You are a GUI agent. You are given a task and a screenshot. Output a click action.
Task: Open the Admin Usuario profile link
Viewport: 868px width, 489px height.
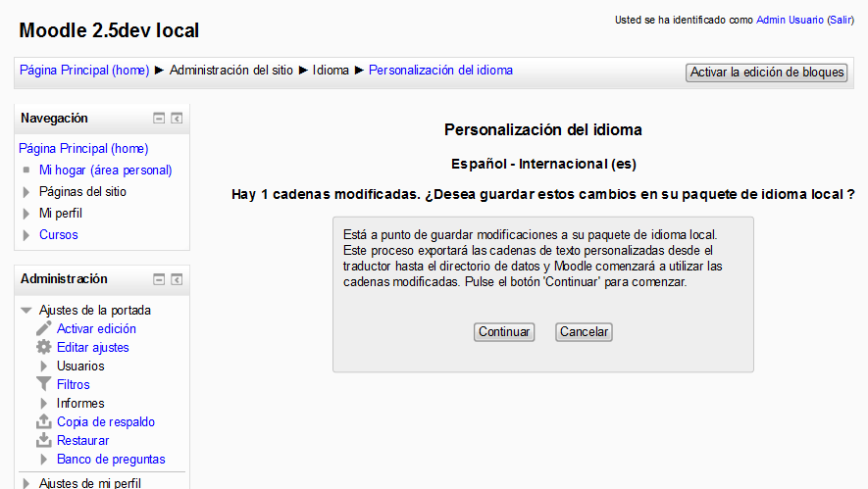point(790,20)
